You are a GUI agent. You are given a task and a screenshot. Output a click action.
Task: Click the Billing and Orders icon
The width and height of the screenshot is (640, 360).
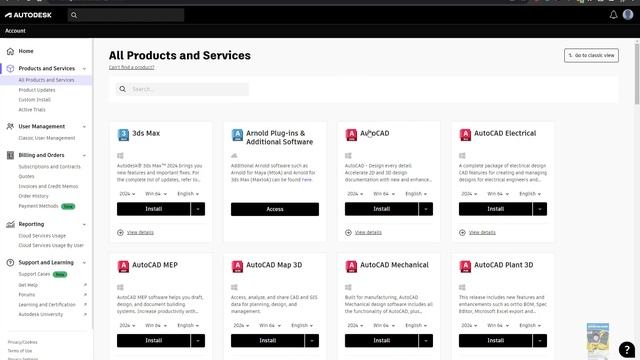pos(10,155)
